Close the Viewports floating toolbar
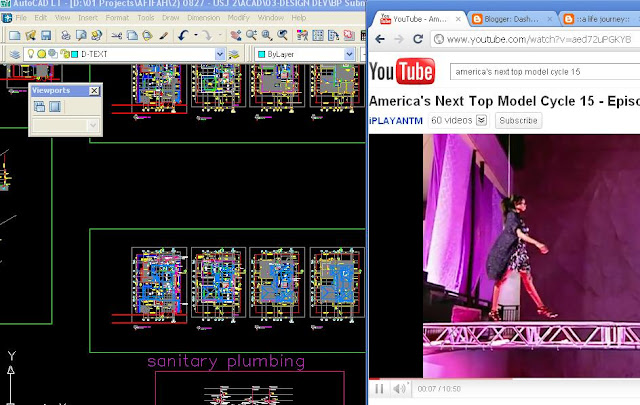The height and width of the screenshot is (405, 640). point(94,91)
